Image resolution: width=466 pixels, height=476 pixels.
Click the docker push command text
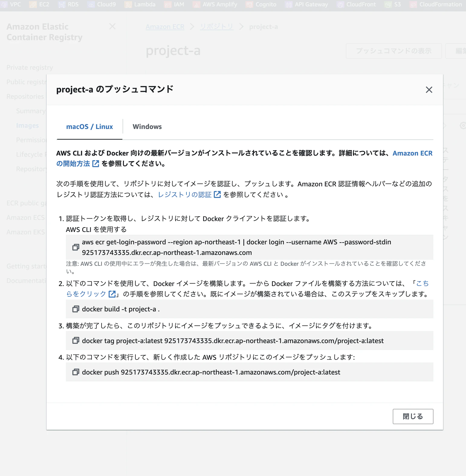coord(211,372)
